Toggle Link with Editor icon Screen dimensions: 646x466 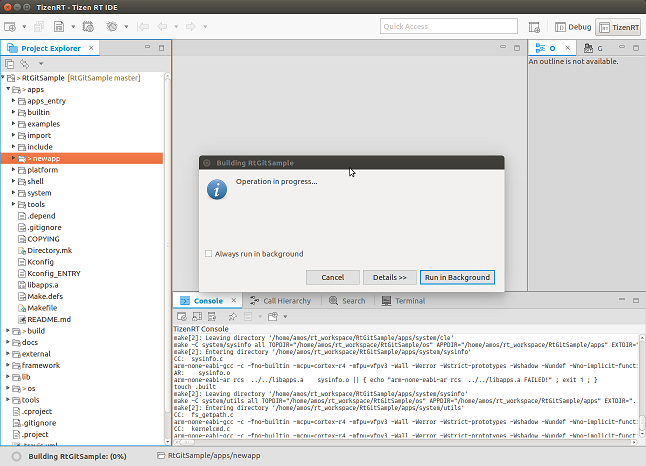click(x=23, y=63)
